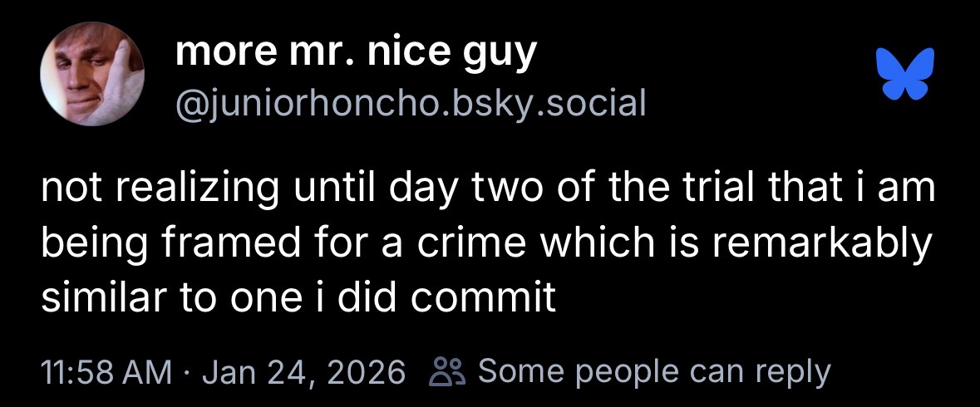Image resolution: width=980 pixels, height=407 pixels.
Task: Click the last line starting "similar to one"
Action: click(x=298, y=298)
